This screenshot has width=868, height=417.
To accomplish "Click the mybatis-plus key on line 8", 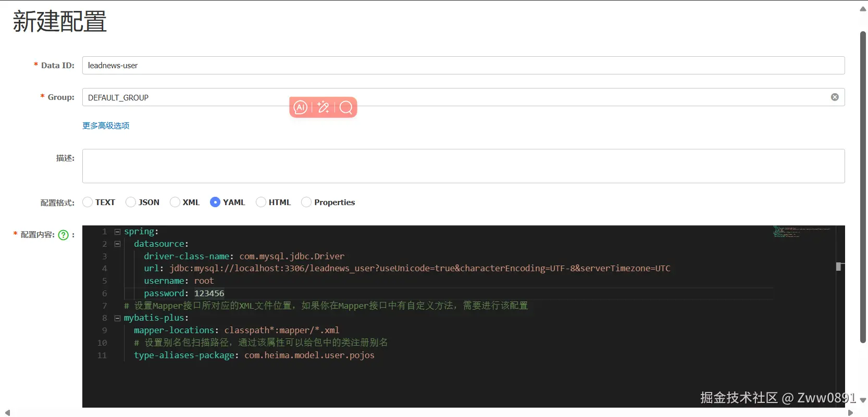I will (154, 318).
